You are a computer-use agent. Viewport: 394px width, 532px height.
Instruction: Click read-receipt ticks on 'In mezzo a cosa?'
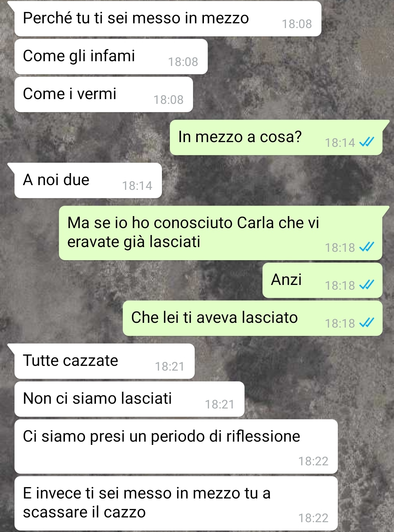[367, 142]
